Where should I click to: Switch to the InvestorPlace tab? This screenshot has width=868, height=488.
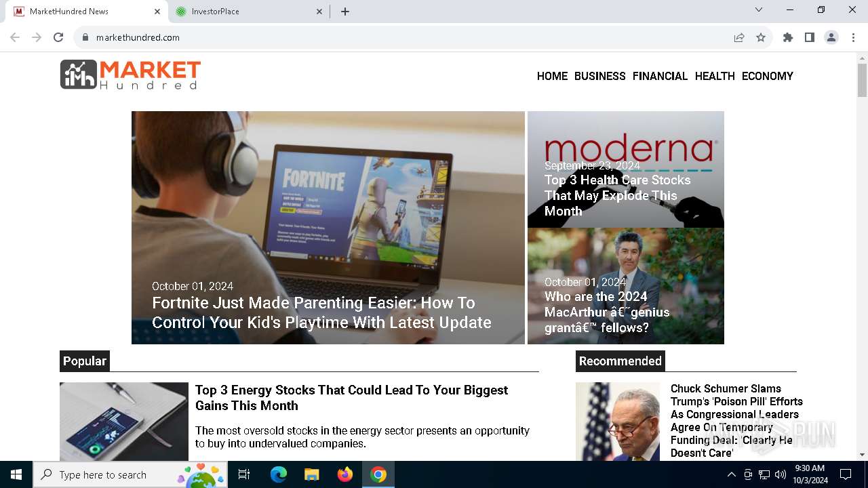click(x=248, y=12)
